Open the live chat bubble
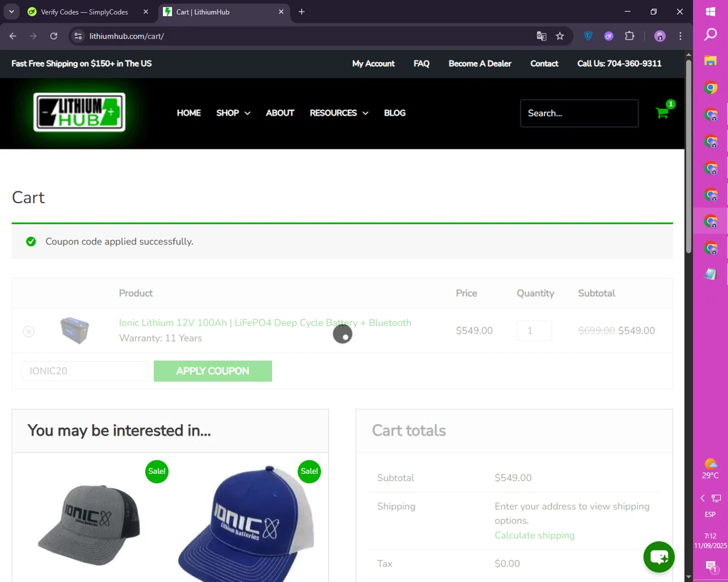 pyautogui.click(x=659, y=557)
